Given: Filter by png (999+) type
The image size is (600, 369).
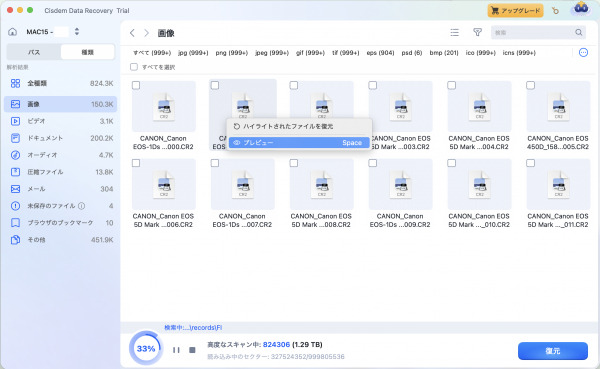Looking at the screenshot, I should point(232,53).
